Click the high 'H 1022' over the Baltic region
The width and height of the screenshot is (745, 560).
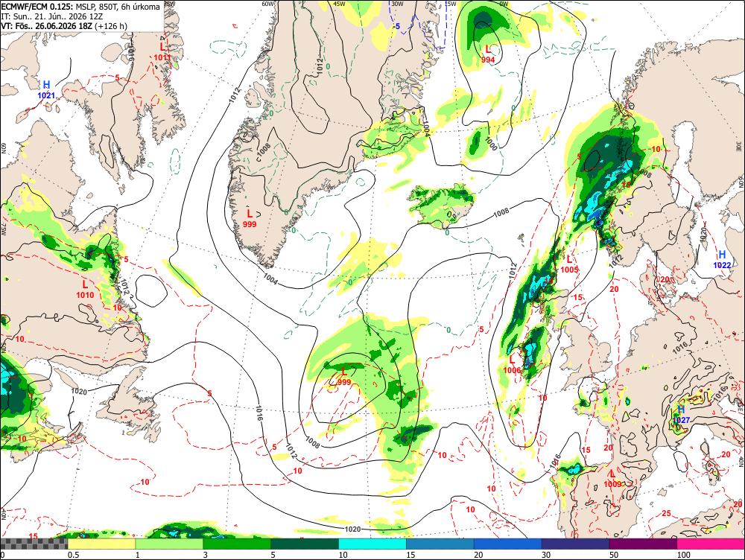click(722, 260)
